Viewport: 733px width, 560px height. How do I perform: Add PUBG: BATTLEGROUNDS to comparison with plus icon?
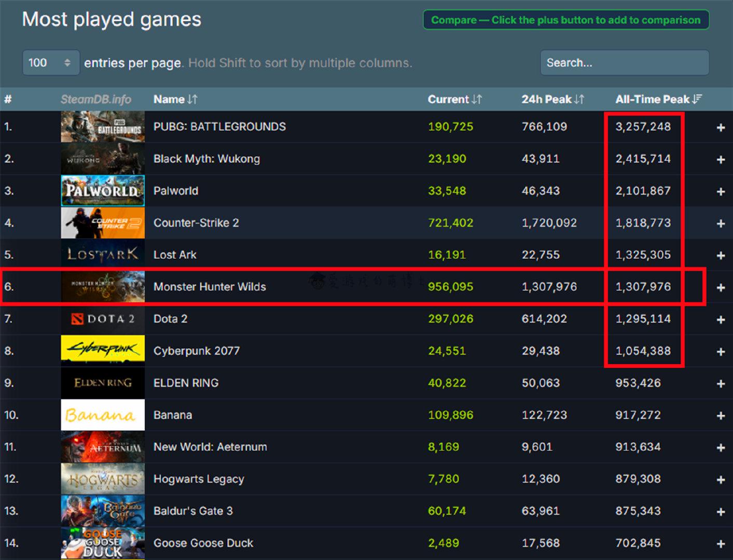721,128
